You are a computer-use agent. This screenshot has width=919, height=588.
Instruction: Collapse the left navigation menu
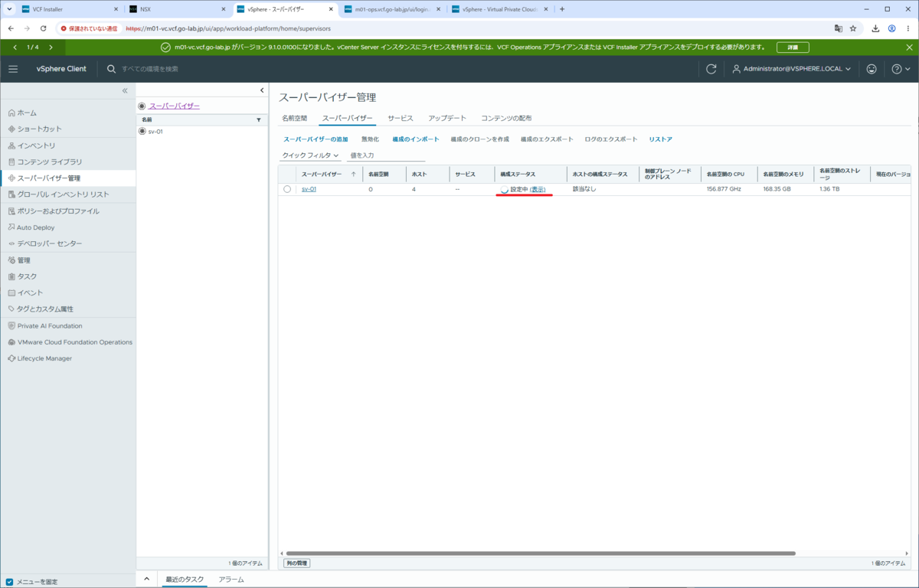coord(125,91)
